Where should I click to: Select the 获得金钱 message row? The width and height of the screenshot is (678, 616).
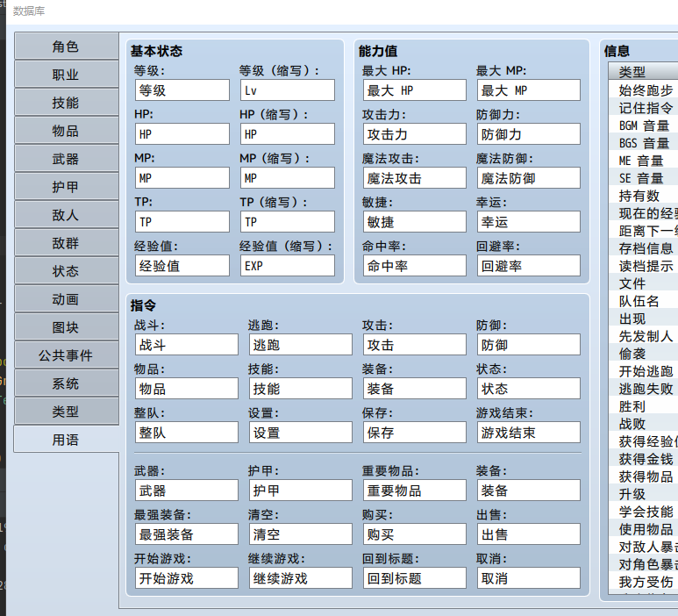point(644,459)
